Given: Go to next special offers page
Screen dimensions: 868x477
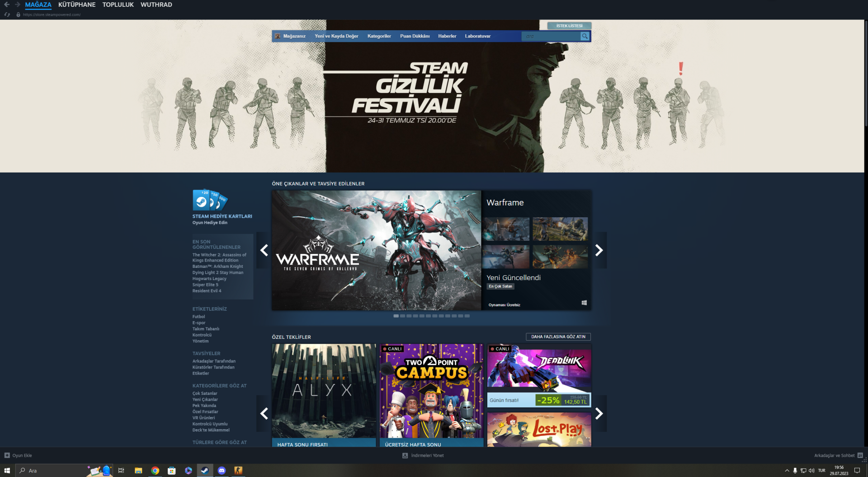Looking at the screenshot, I should [599, 413].
